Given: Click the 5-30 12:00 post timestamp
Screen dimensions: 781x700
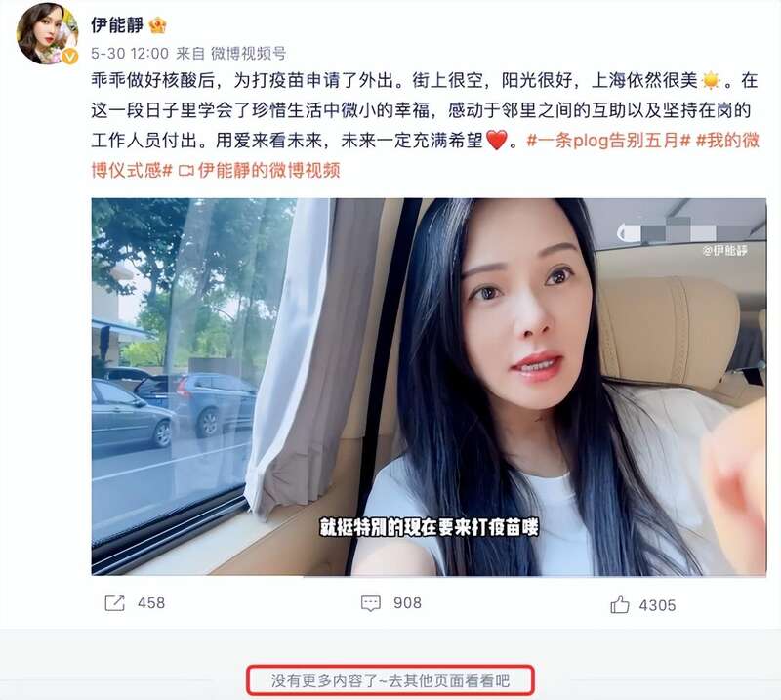Looking at the screenshot, I should click(x=130, y=54).
